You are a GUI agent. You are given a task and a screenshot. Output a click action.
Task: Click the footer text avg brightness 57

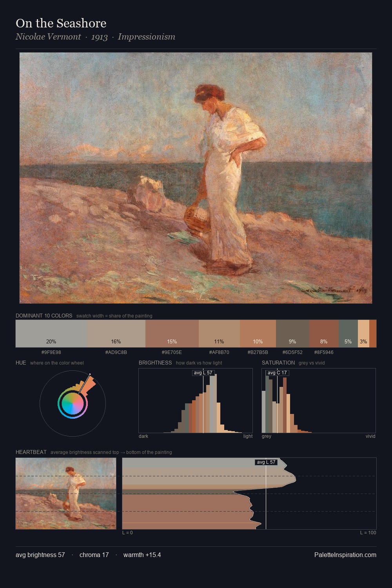coord(40,555)
